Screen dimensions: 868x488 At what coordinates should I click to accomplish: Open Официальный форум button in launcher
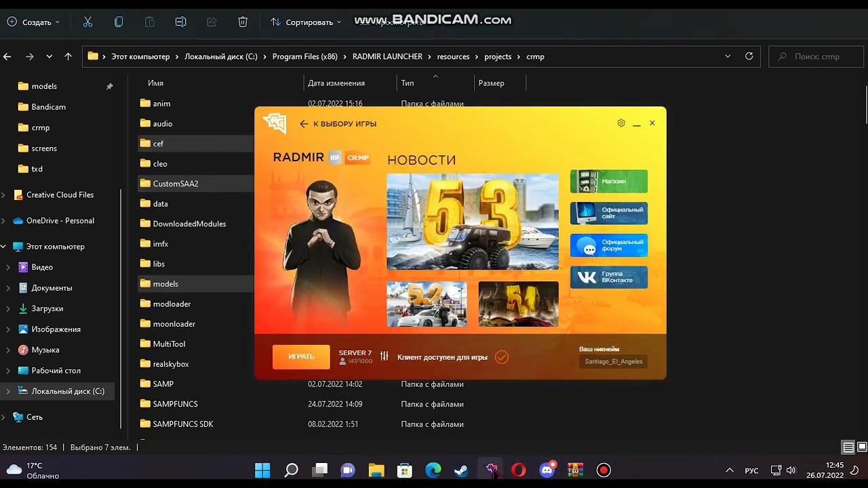[x=609, y=245]
